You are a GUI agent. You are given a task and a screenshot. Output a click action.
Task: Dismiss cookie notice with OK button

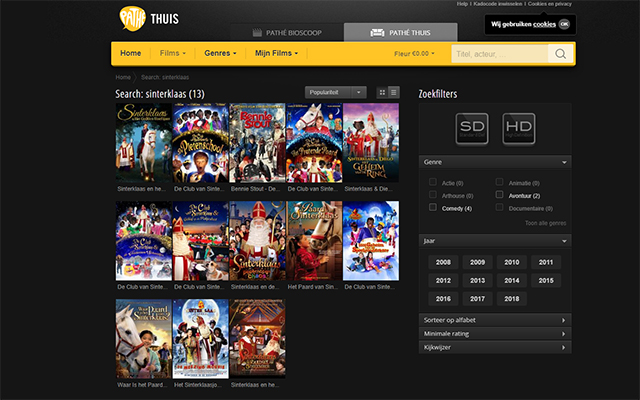[564, 24]
